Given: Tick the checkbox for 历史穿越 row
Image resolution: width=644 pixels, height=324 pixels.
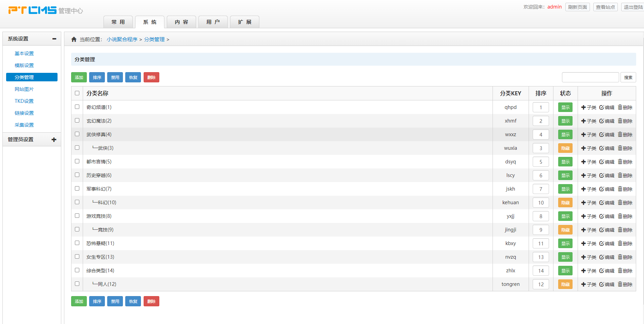Looking at the screenshot, I should pyautogui.click(x=77, y=175).
